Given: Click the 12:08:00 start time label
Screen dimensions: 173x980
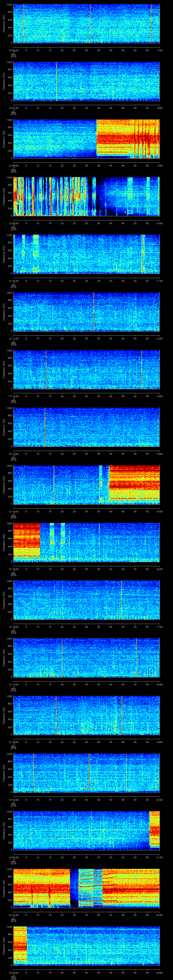Looking at the screenshot, I should [x=13, y=166].
